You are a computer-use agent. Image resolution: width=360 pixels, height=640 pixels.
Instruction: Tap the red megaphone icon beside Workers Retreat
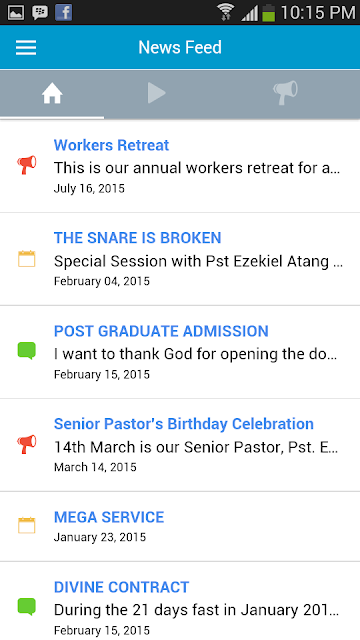pyautogui.click(x=27, y=165)
